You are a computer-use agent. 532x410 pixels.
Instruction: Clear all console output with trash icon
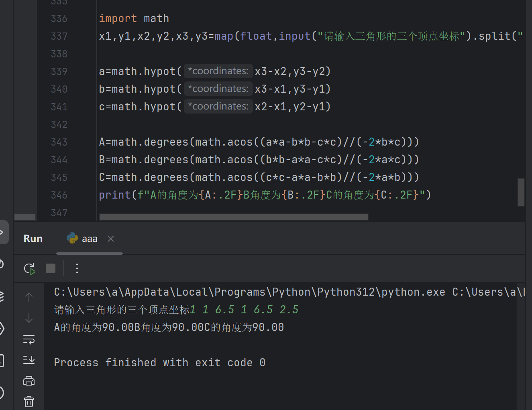click(29, 401)
